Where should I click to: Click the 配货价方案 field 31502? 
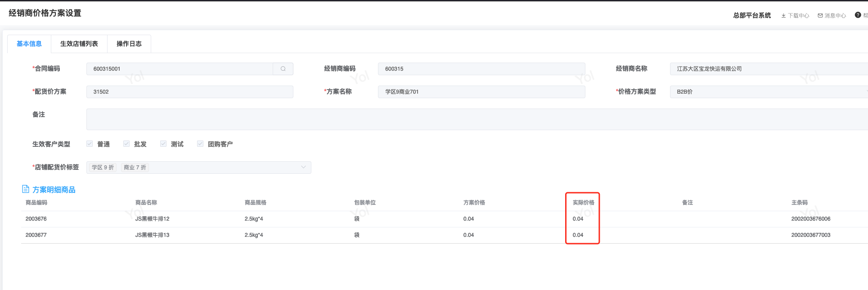(189, 92)
